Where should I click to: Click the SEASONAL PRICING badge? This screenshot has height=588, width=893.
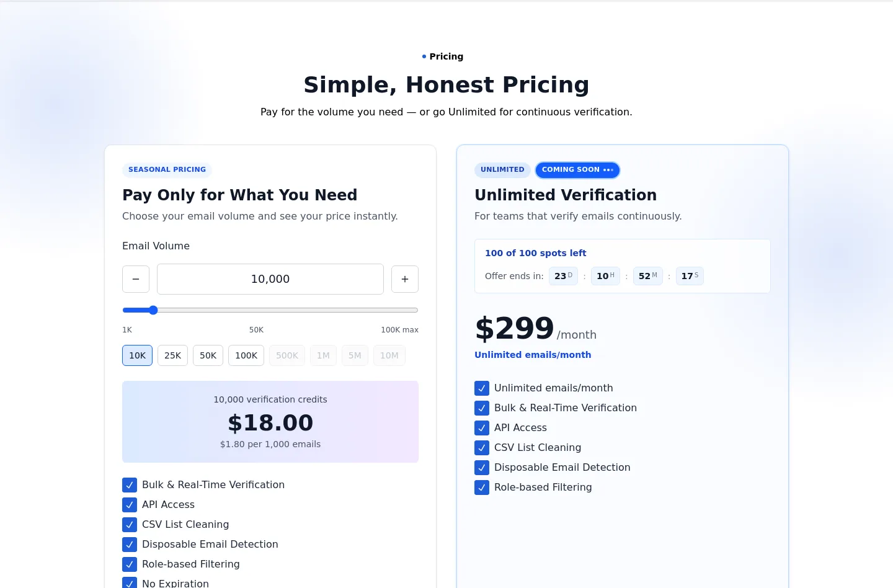coord(167,169)
